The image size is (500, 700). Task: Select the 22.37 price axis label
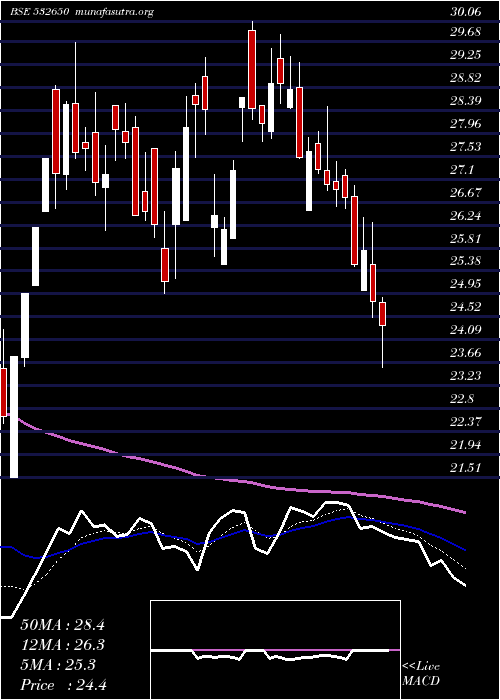click(x=465, y=422)
